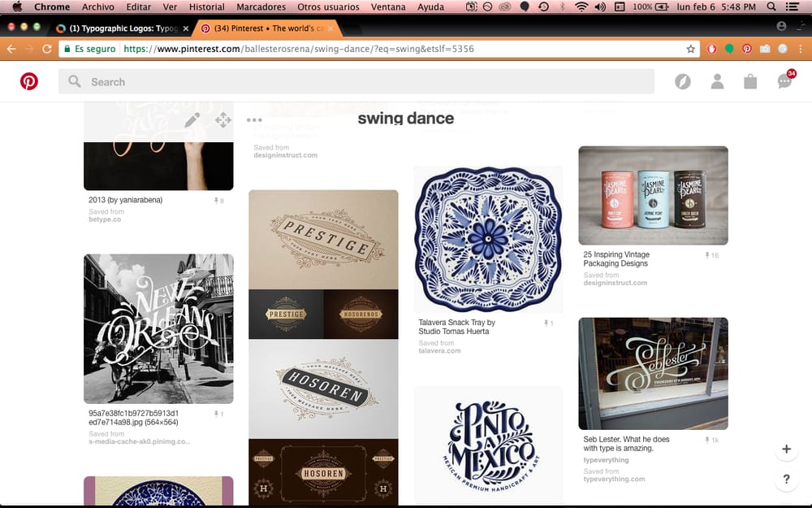Click the edit board pencil icon
The width and height of the screenshot is (812, 508).
pyautogui.click(x=192, y=119)
